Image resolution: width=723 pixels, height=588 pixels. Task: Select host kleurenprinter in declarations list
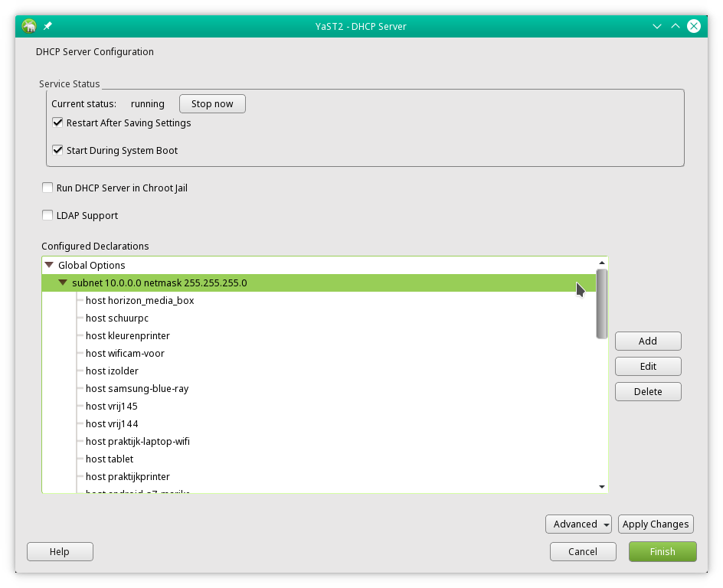point(127,336)
